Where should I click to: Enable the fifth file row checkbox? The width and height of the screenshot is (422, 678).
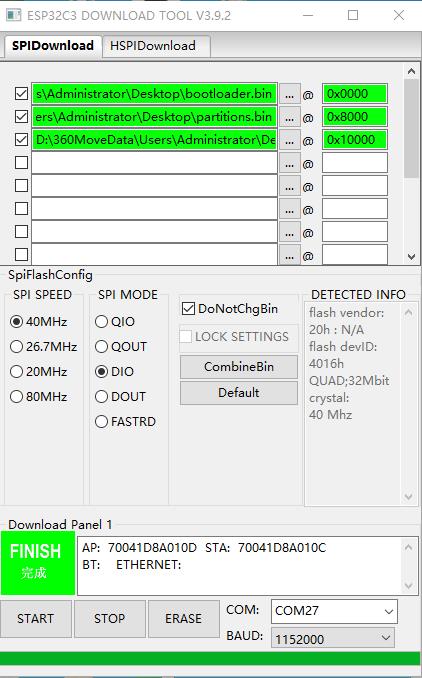tap(21, 185)
